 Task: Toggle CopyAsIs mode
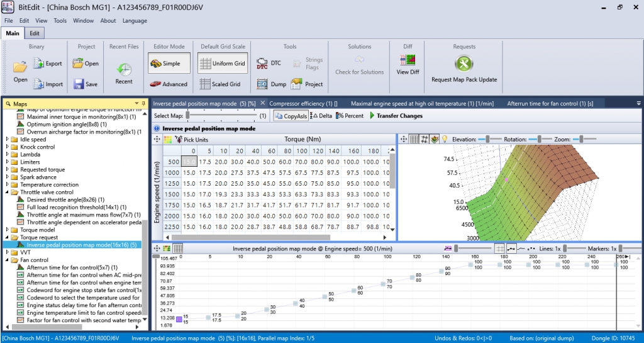[x=291, y=116]
